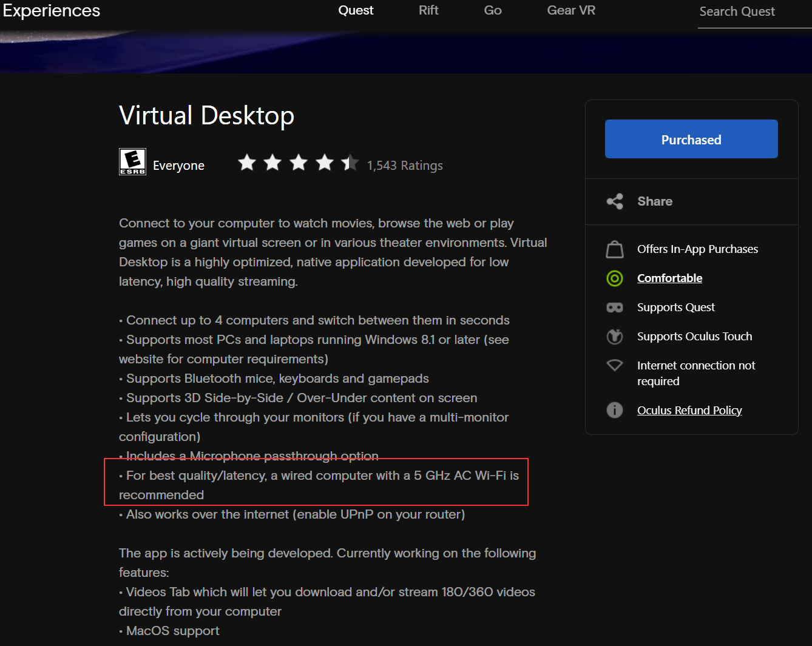The width and height of the screenshot is (812, 646).
Task: Click the half-filled fifth rating star
Action: (x=350, y=163)
